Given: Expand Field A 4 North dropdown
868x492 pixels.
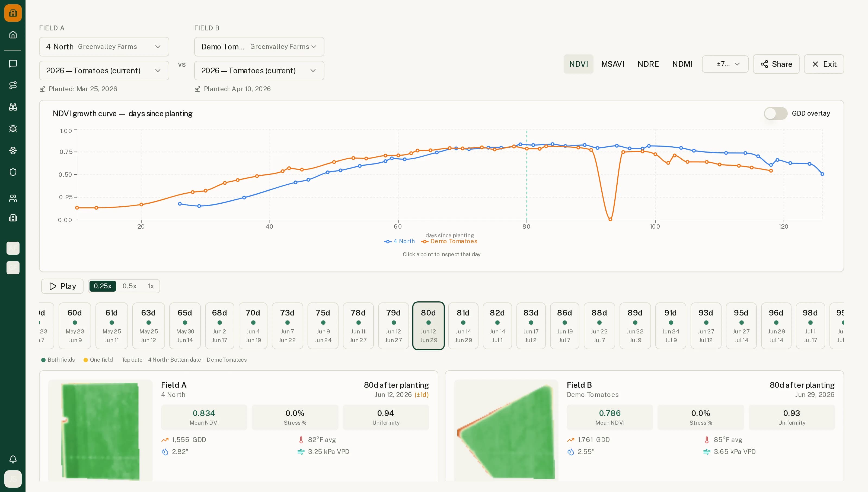Looking at the screenshot, I should [x=104, y=47].
